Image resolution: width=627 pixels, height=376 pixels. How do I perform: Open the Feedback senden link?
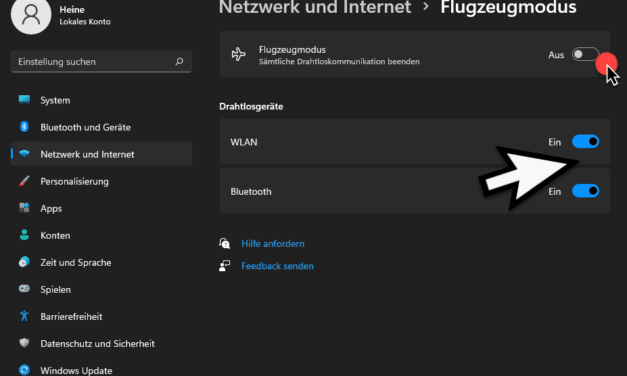[x=277, y=266]
